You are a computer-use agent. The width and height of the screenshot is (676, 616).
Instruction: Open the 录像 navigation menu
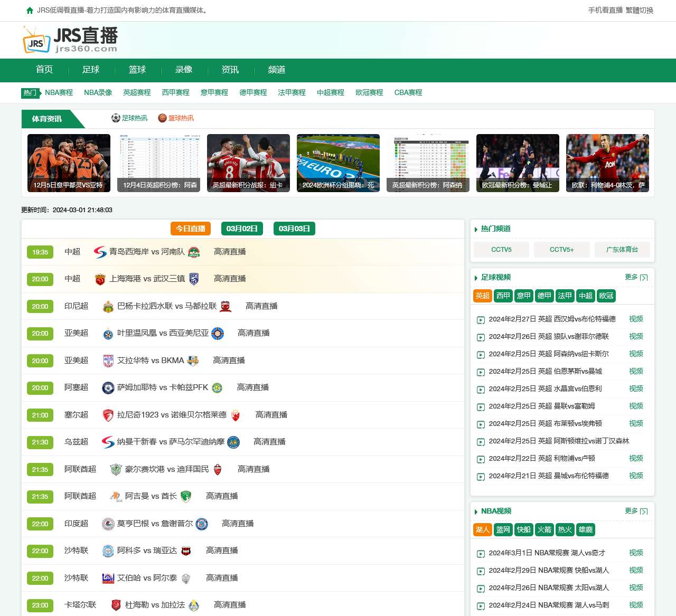pos(184,70)
